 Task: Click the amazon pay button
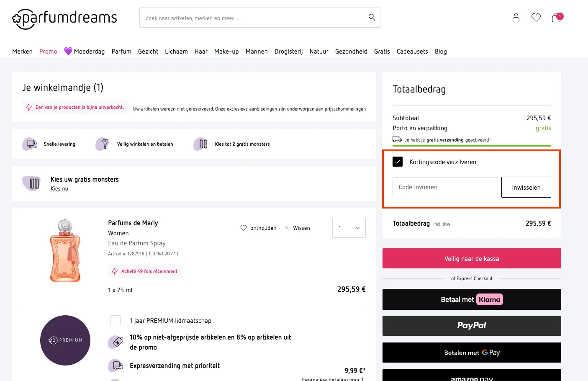(472, 376)
